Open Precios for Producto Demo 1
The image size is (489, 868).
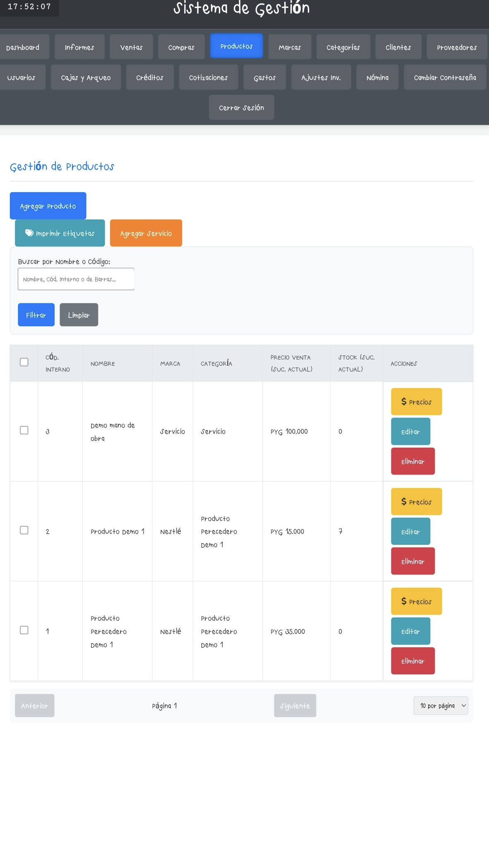click(416, 502)
